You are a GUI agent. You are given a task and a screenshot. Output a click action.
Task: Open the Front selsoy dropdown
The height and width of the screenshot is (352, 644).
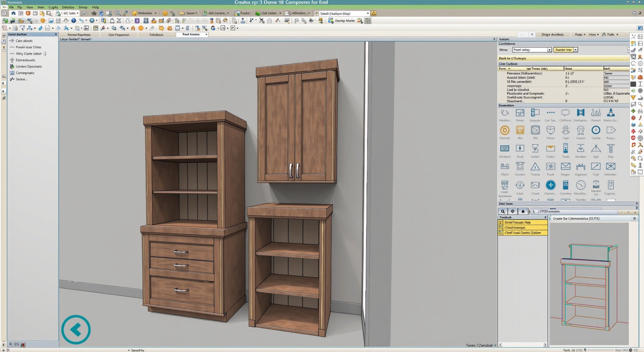[531, 50]
